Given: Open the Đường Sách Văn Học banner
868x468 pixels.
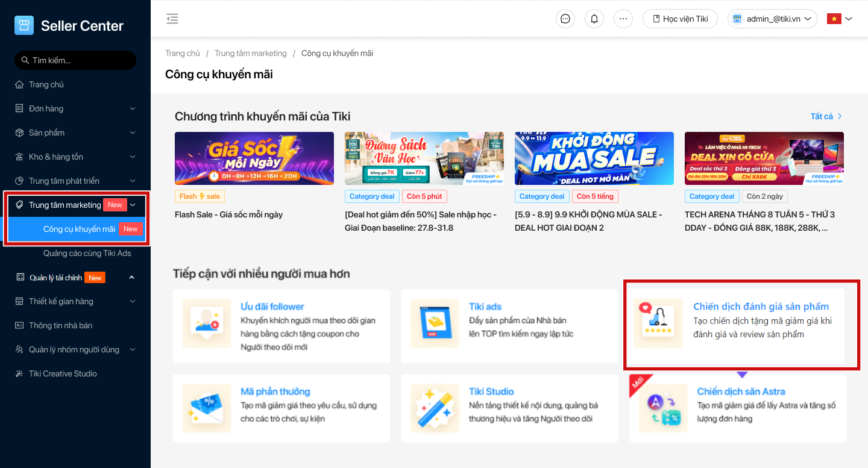Looking at the screenshot, I should [424, 158].
